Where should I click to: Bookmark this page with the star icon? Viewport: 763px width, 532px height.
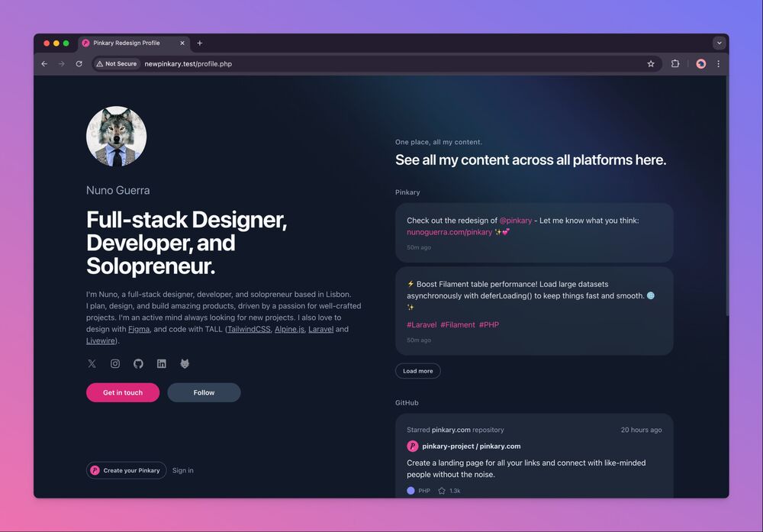click(x=651, y=64)
